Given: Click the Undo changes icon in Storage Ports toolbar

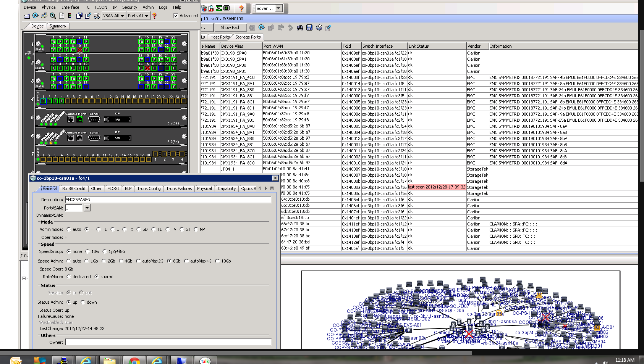Looking at the screenshot, I should pyautogui.click(x=290, y=27).
